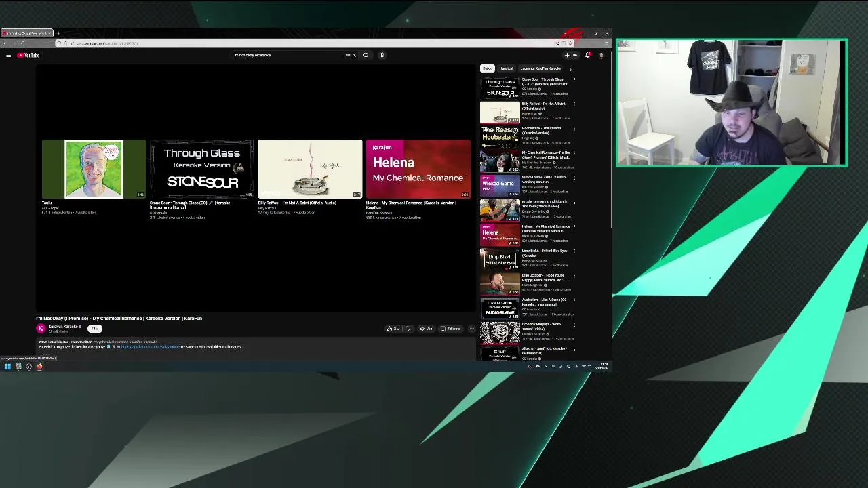The width and height of the screenshot is (868, 488).
Task: Dislike the video with thumbs down
Action: click(x=408, y=329)
